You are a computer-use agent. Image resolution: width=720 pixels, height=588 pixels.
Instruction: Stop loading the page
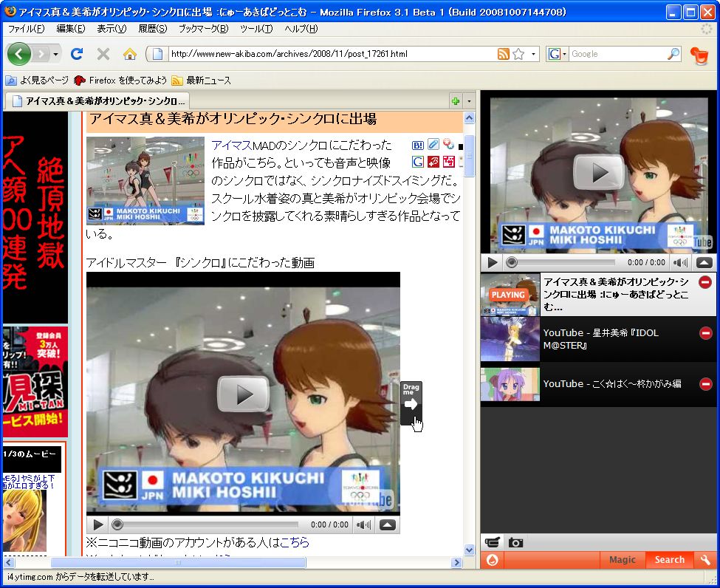click(x=103, y=54)
